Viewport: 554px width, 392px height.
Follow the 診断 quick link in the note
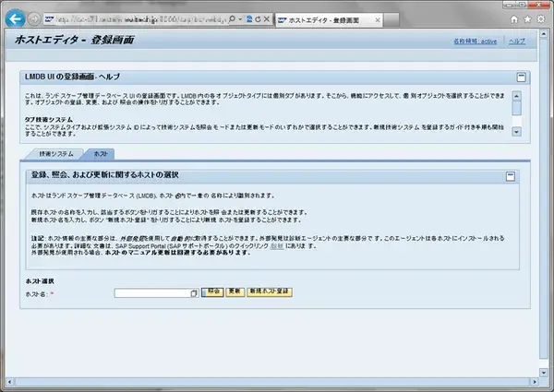[x=277, y=246]
